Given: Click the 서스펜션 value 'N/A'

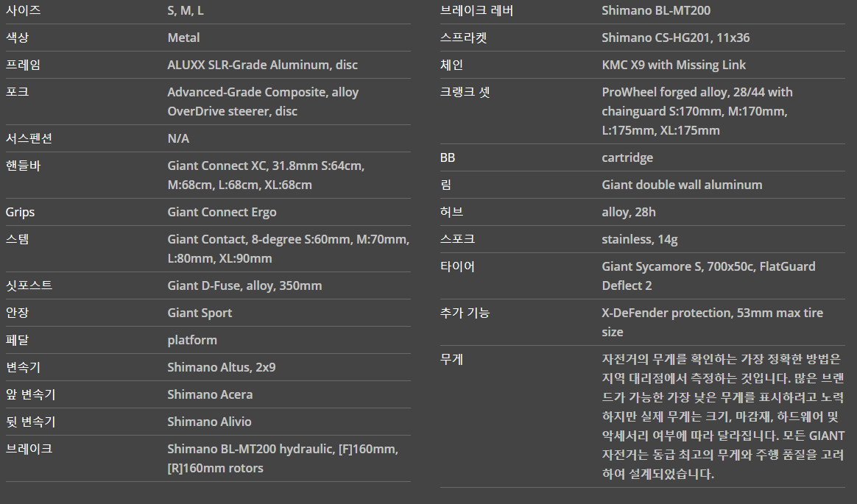Looking at the screenshot, I should pos(178,138).
